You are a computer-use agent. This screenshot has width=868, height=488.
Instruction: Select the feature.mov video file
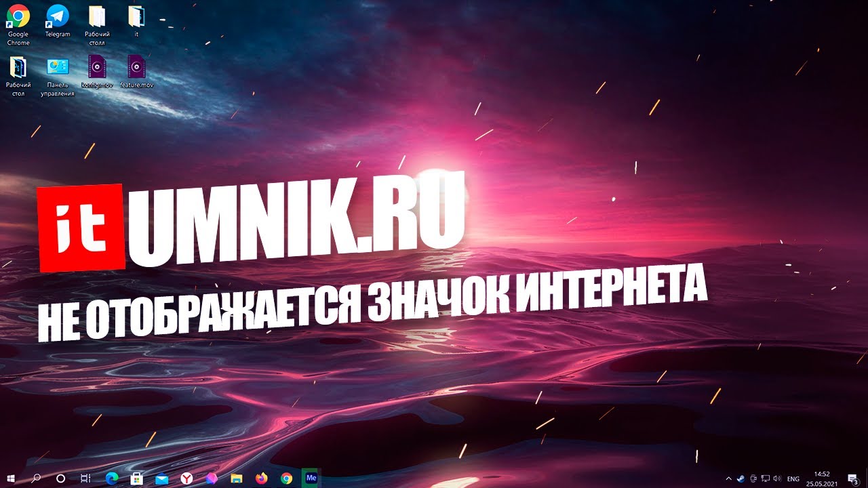point(136,73)
